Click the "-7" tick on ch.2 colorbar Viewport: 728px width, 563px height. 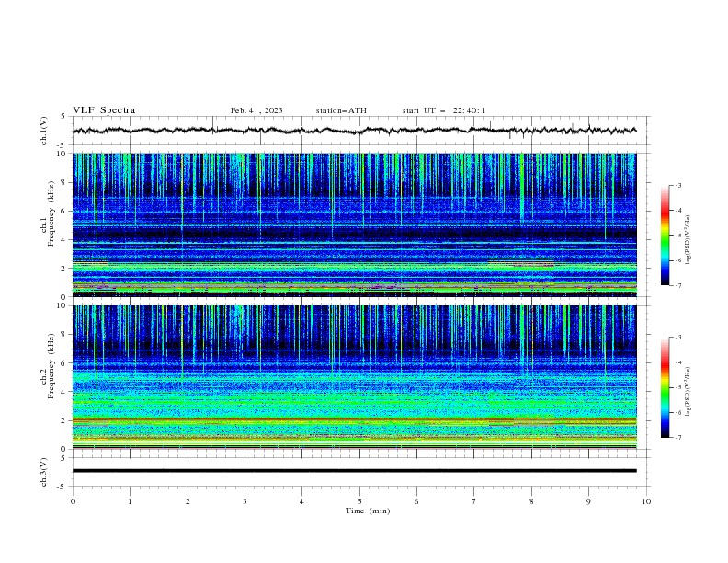tap(678, 438)
